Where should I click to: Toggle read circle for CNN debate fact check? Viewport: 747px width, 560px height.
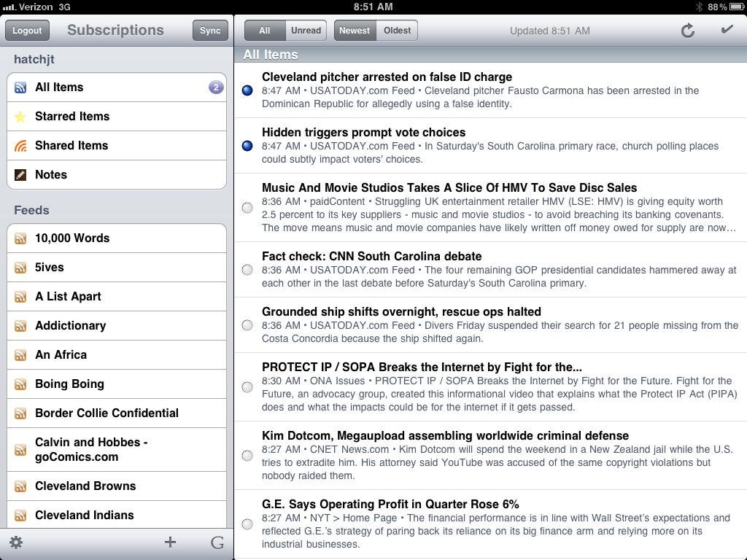pos(247,270)
